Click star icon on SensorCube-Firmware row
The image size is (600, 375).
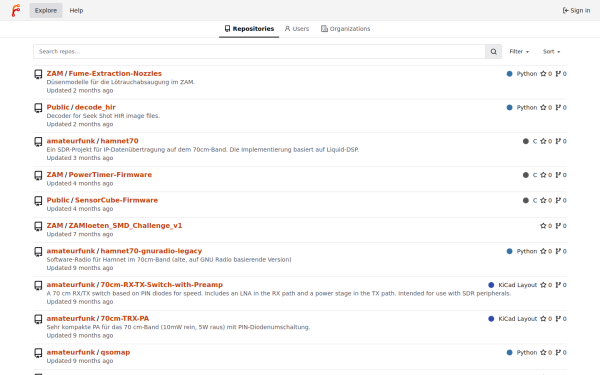tap(543, 200)
